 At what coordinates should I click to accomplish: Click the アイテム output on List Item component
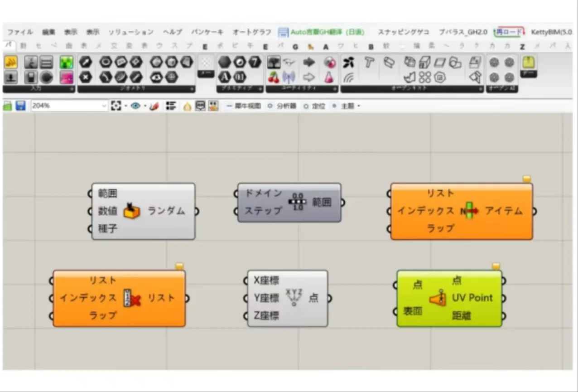[x=504, y=211]
